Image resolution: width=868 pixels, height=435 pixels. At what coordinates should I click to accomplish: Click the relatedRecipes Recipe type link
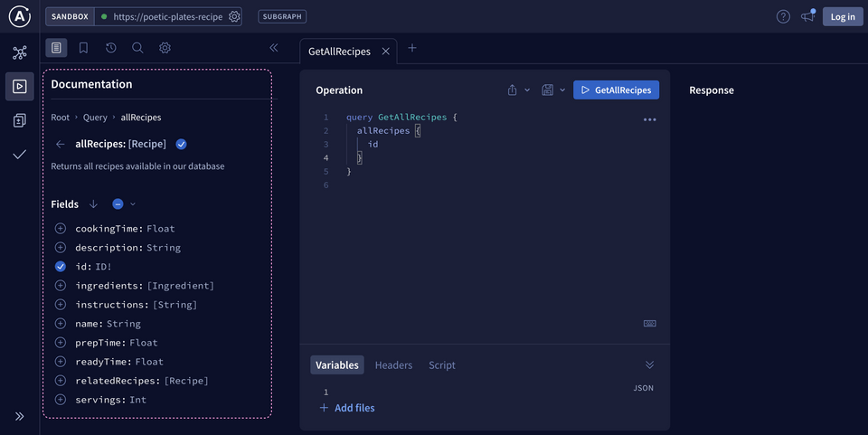pyautogui.click(x=186, y=381)
